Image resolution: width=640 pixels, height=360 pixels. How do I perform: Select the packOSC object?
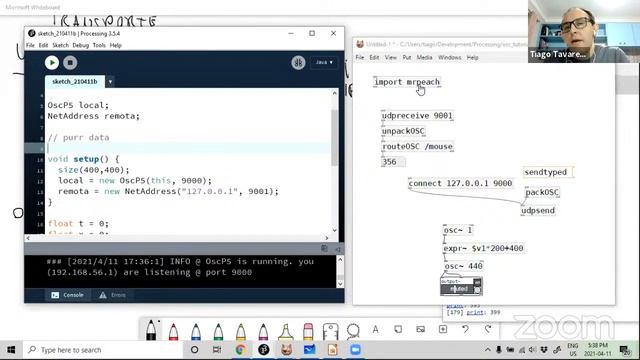[542, 192]
